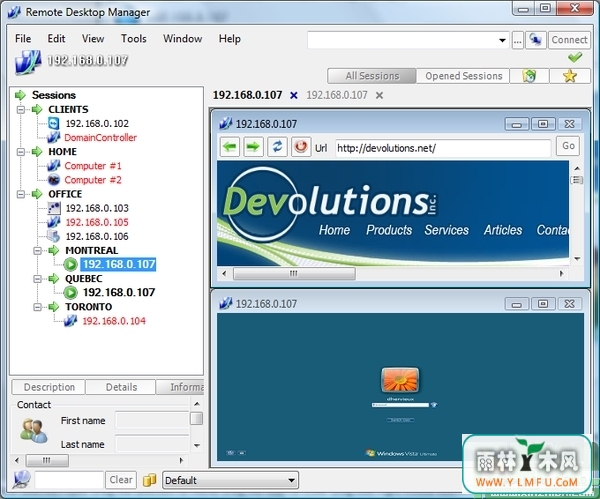Click the browser back arrow icon
This screenshot has width=600, height=499.
point(230,147)
